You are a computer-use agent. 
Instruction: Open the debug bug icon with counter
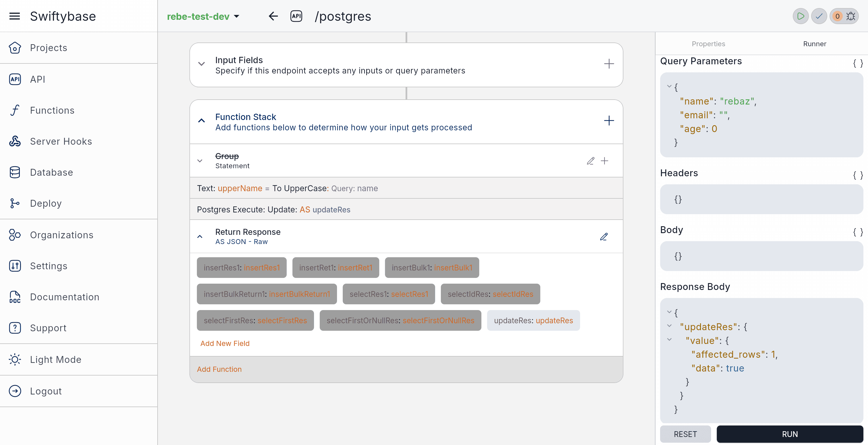point(844,16)
